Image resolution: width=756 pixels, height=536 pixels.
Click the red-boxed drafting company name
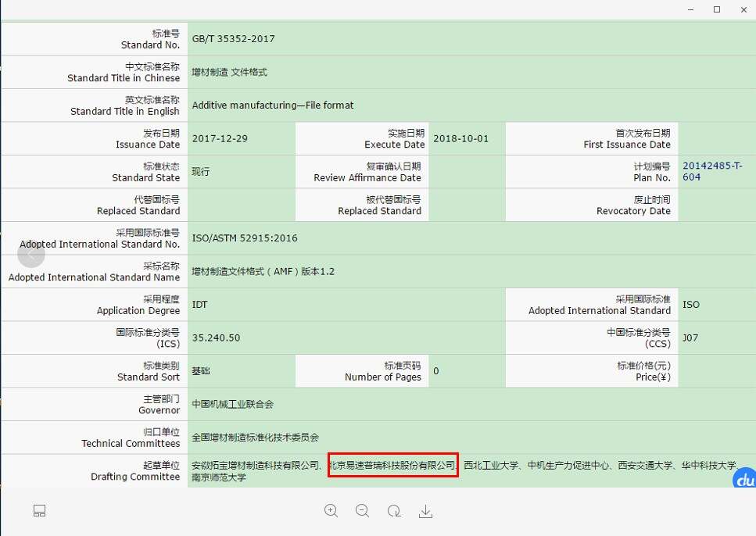click(392, 465)
